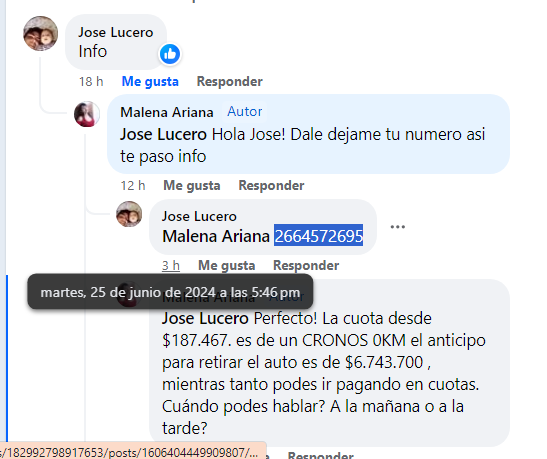Open the 12 h timestamp link
Image resolution: width=547 pixels, height=459 pixels.
click(x=133, y=186)
